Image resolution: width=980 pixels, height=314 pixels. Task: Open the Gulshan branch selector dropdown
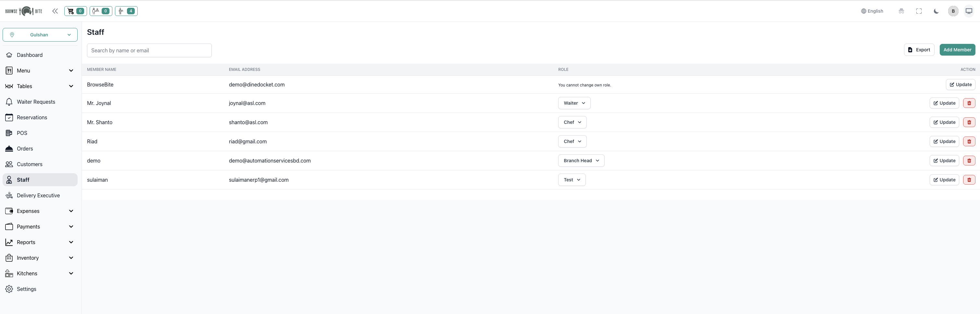point(40,35)
